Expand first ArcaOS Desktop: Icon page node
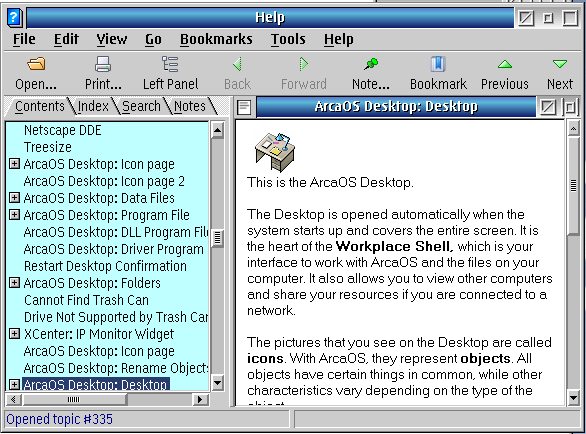The width and height of the screenshot is (586, 434). (x=14, y=164)
